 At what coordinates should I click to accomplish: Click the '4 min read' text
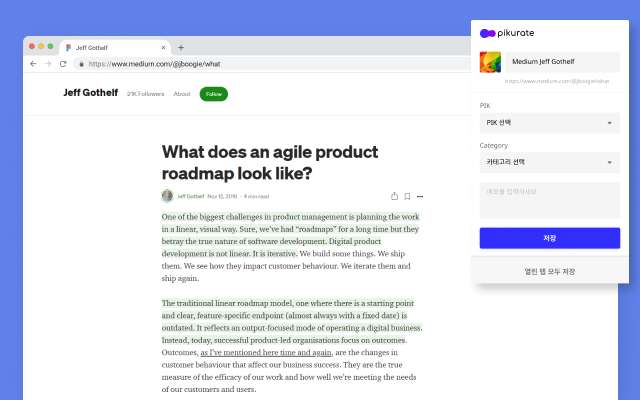(256, 196)
